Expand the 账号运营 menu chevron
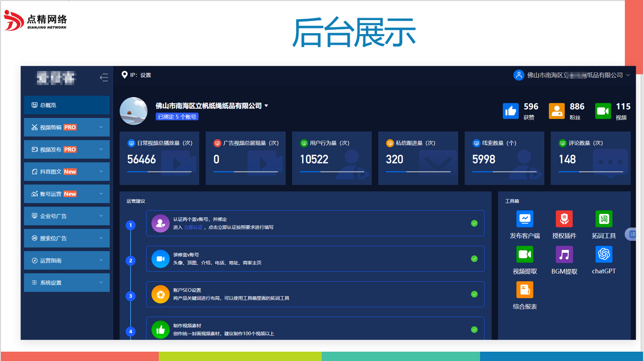The image size is (644, 361). coord(101,194)
